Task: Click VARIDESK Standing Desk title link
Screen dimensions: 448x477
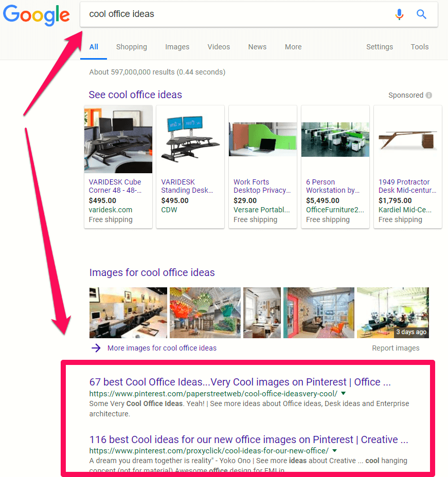Action: tap(187, 186)
